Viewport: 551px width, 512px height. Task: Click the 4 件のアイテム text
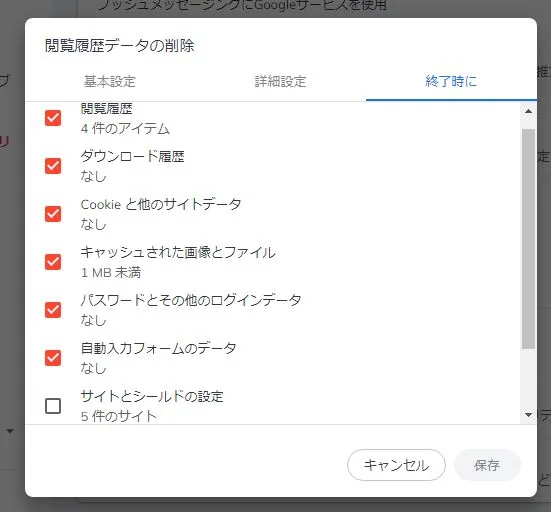pyautogui.click(x=125, y=129)
